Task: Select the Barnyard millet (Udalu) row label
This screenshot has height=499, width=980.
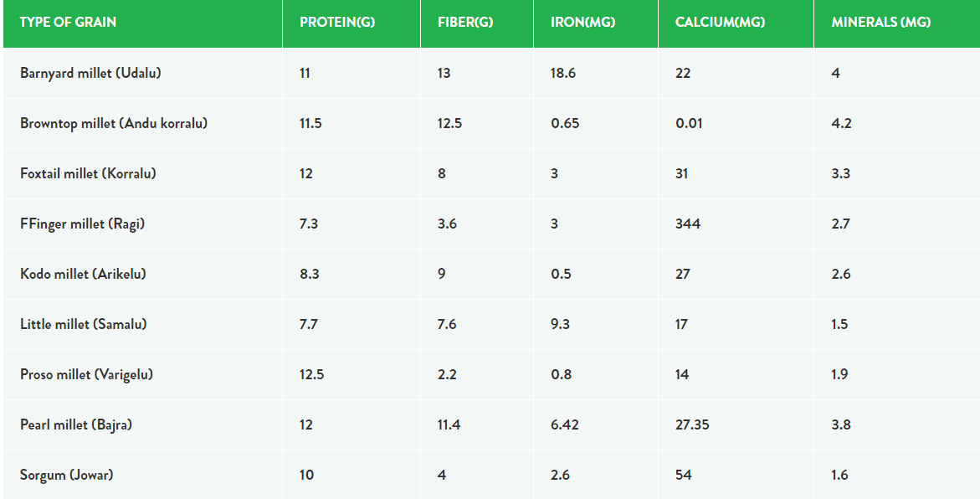Action: [90, 73]
